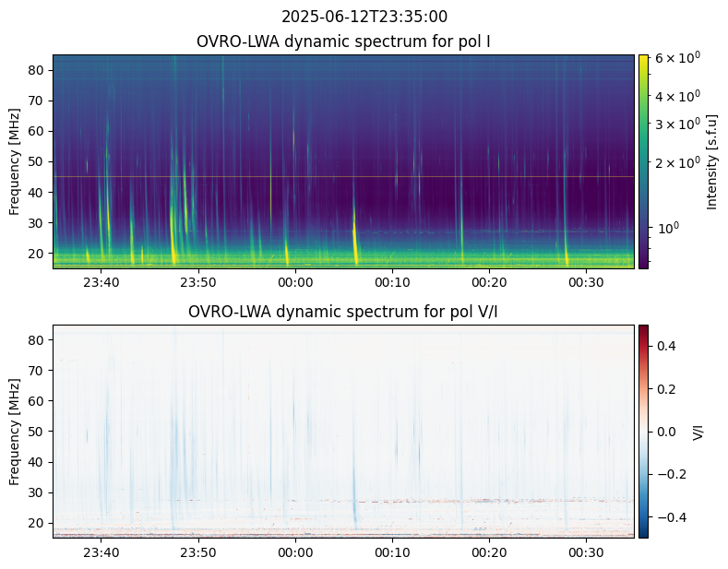
Task: Click the lower plot Frequency [MHz] axis label
Action: [15, 431]
